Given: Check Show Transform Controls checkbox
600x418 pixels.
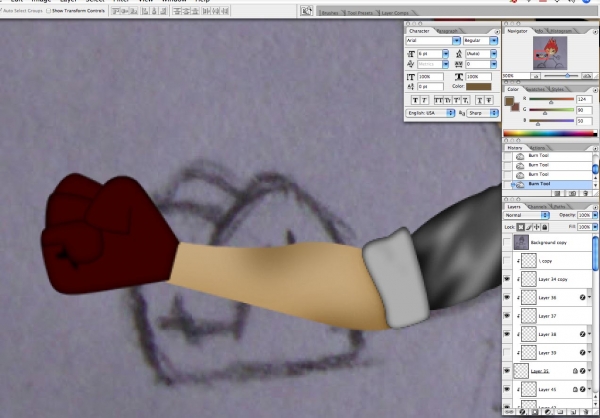Looking at the screenshot, I should tap(49, 11).
